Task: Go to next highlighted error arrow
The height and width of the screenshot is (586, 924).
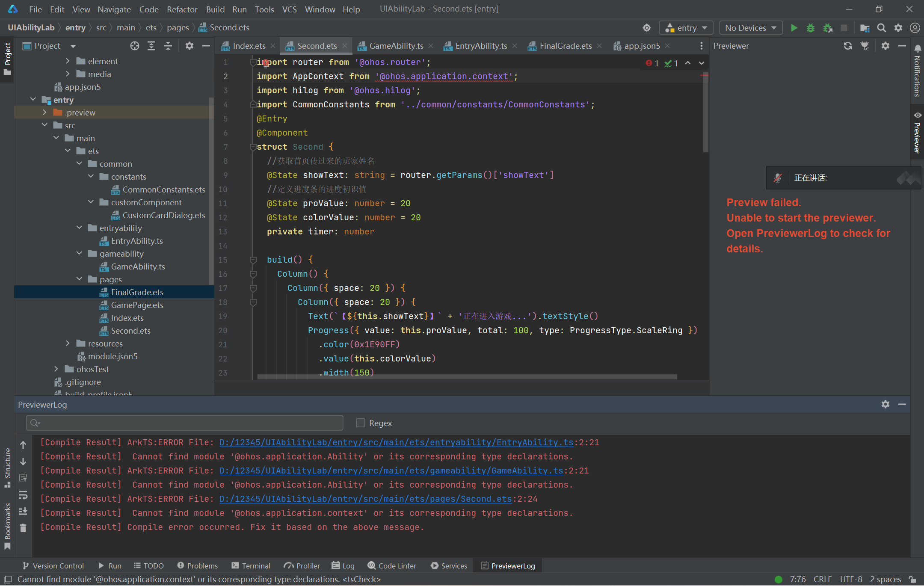Action: tap(702, 63)
